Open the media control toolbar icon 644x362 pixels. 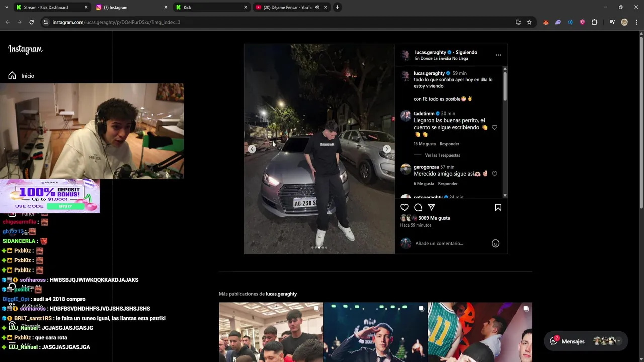tap(612, 22)
